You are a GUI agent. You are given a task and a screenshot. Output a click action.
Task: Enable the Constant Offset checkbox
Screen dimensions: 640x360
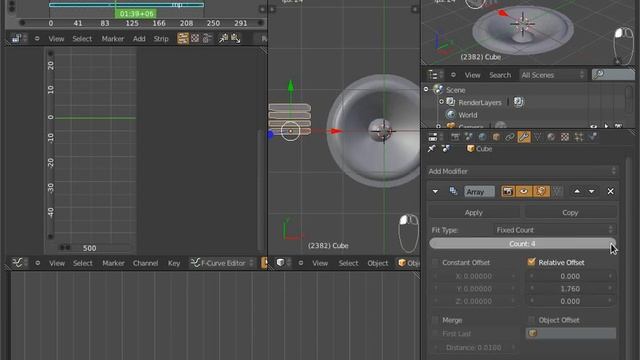435,262
